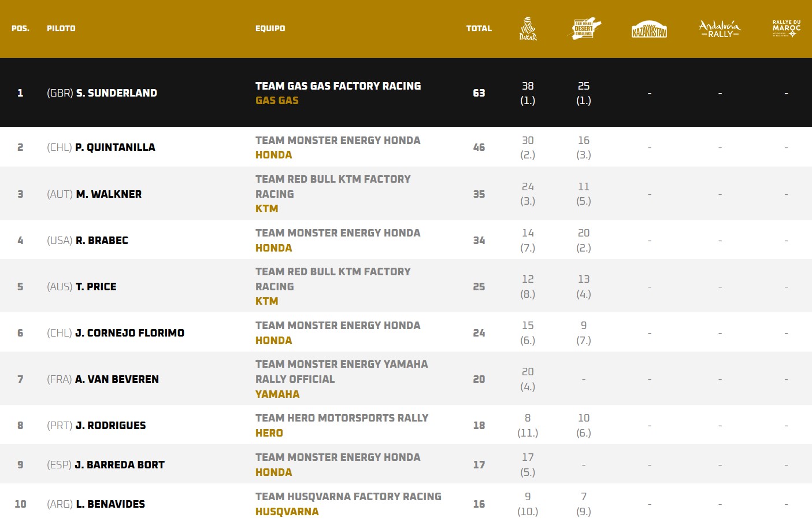The height and width of the screenshot is (521, 812).
Task: Click the Rally Kazakhstan logo
Action: coord(649,29)
